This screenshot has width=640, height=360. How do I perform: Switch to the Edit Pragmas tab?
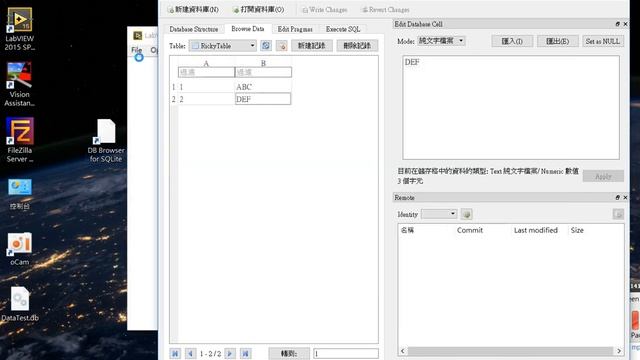point(295,29)
